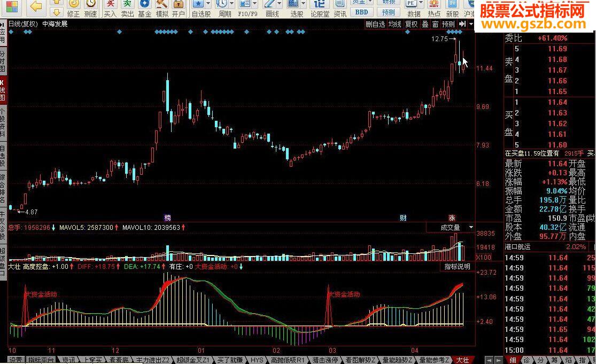The width and height of the screenshot is (596, 364).
Task: Open dropdown arrow next to 周期
Action: (231, 4)
